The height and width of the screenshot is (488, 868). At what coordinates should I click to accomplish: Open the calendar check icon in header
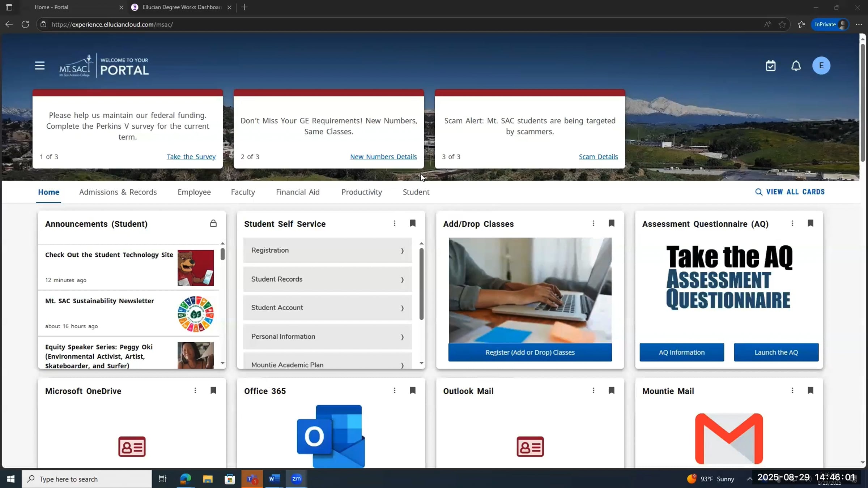[771, 66]
